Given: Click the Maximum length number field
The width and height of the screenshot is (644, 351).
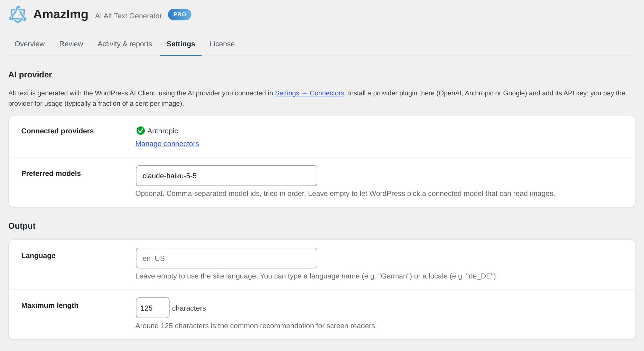Looking at the screenshot, I should coord(152,308).
